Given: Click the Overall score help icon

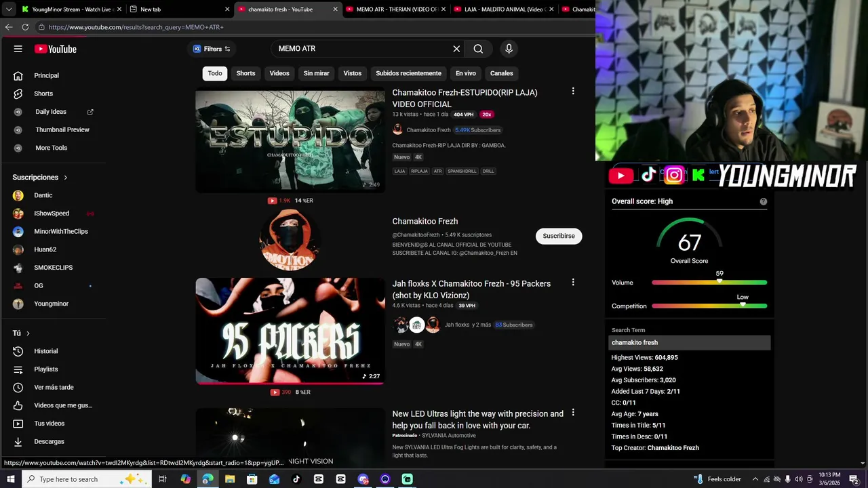Looking at the screenshot, I should (764, 201).
